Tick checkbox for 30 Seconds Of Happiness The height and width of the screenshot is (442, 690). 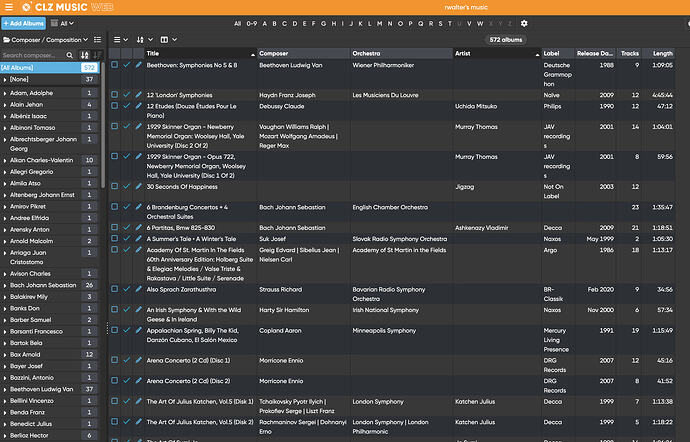point(114,186)
